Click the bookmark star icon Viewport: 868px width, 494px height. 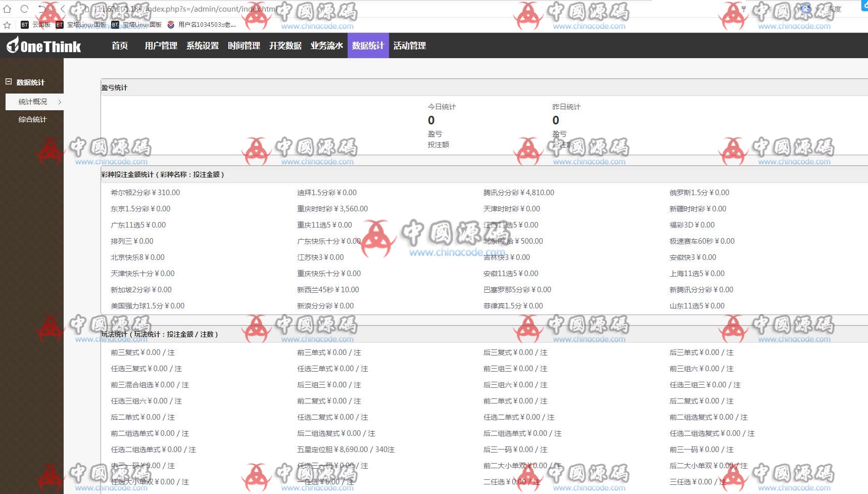(7, 25)
